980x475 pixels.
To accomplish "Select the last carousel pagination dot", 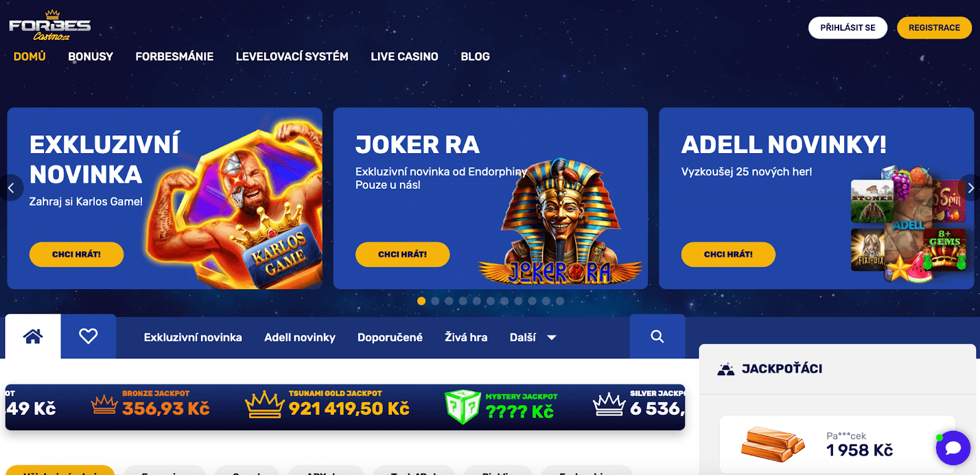I will [560, 301].
